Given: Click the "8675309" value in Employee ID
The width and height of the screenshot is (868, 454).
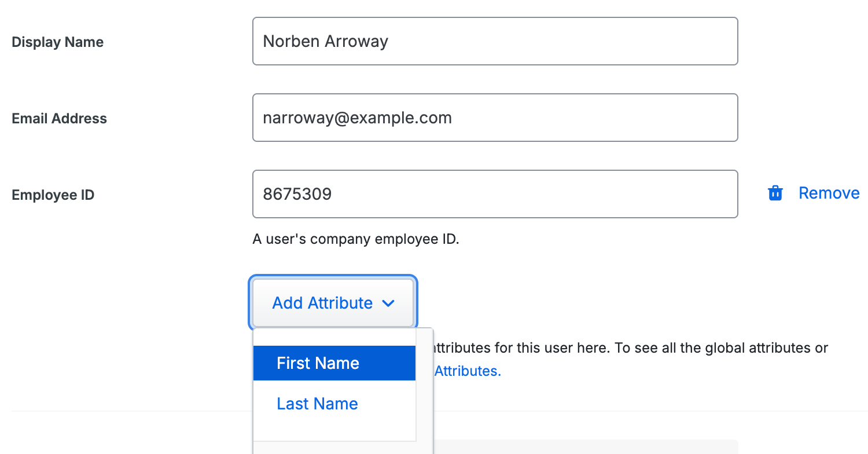Looking at the screenshot, I should tap(297, 194).
